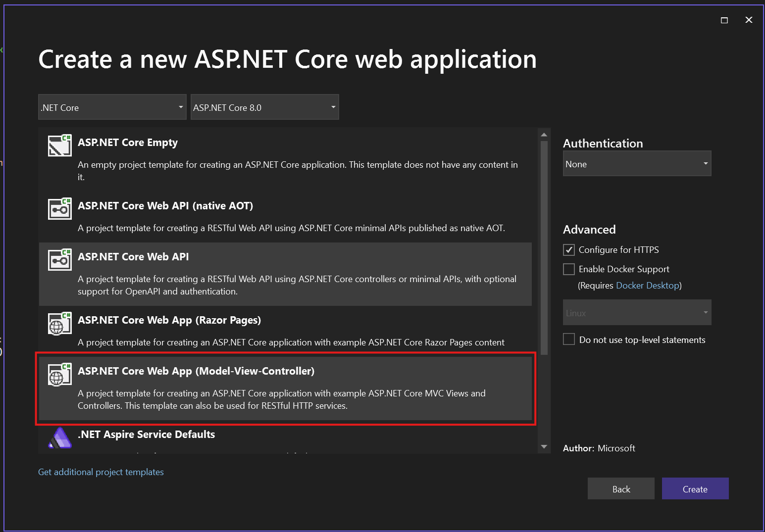This screenshot has width=765, height=532.
Task: Check Do not use top-level statements
Action: coord(569,339)
